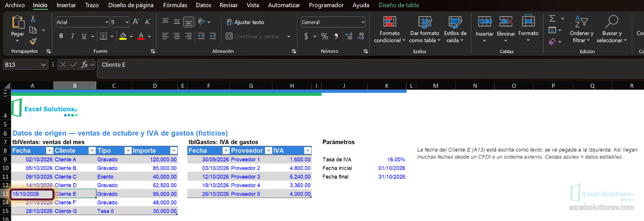
Task: Open the Diseño de tabla tab
Action: pyautogui.click(x=398, y=5)
